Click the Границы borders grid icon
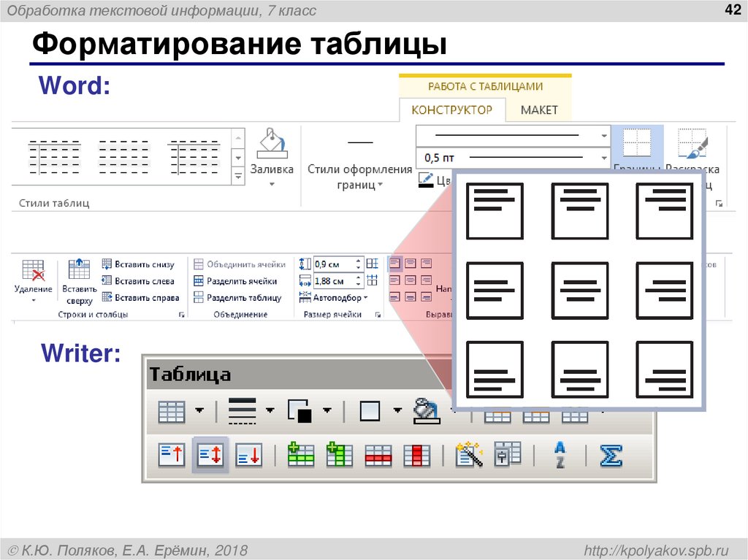The height and width of the screenshot is (560, 748). pos(637,142)
